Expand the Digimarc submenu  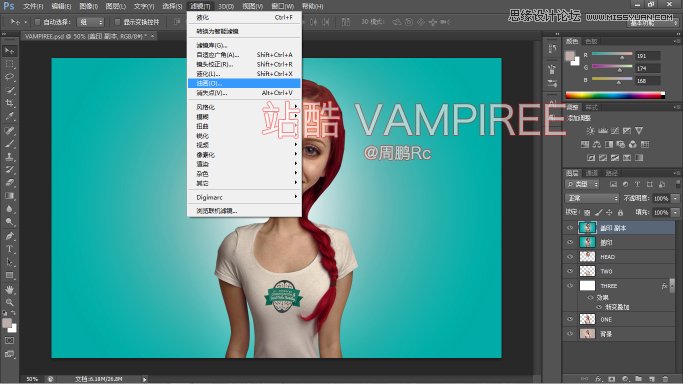point(244,197)
